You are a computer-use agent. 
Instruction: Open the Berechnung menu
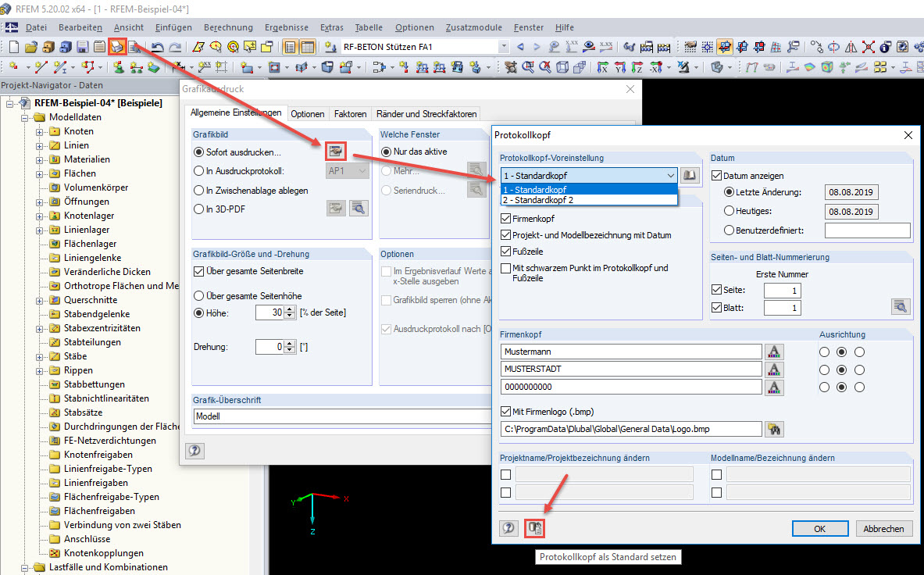click(x=228, y=27)
